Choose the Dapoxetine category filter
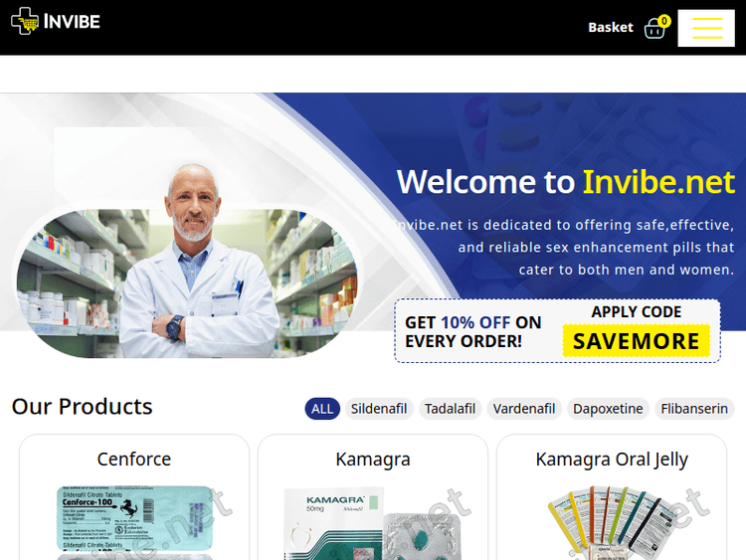 point(607,409)
